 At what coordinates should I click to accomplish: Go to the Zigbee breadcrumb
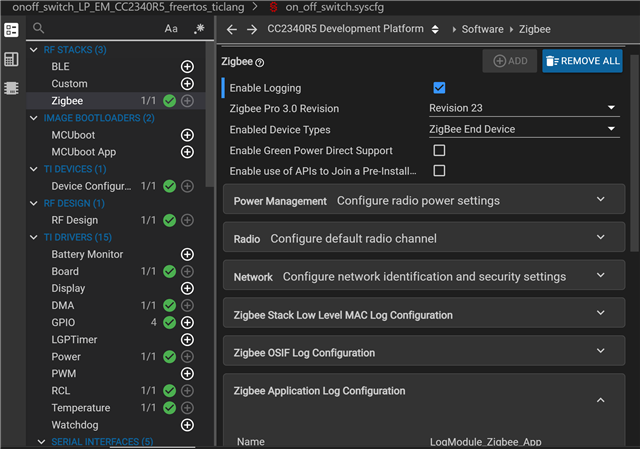click(535, 29)
